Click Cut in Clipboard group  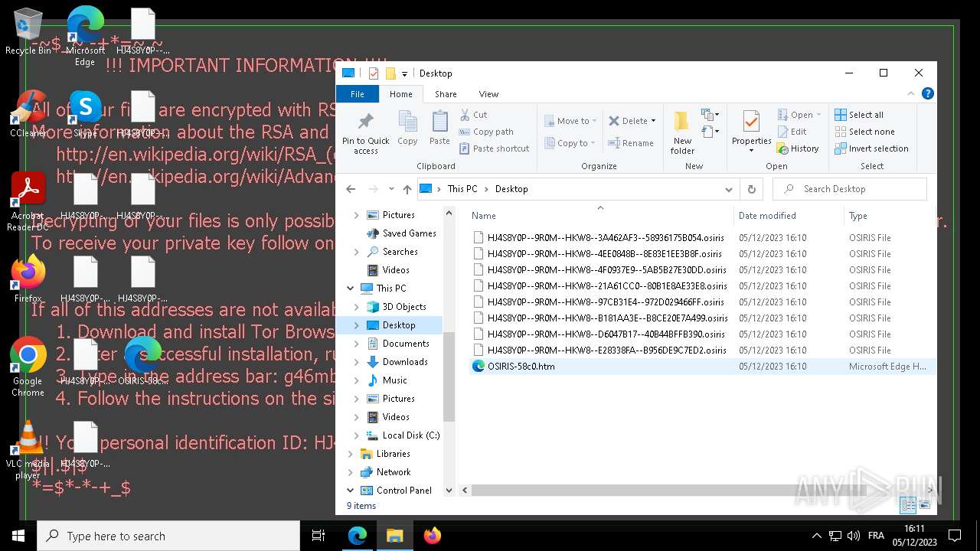[x=474, y=115]
